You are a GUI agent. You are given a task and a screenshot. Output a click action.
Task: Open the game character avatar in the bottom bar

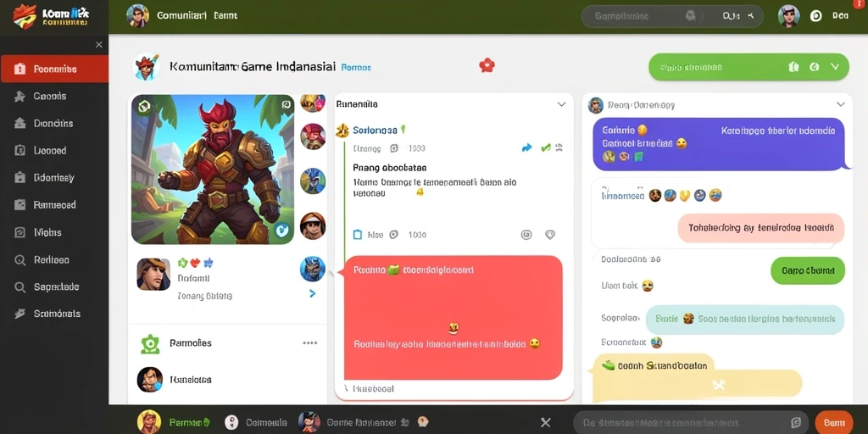[x=309, y=422]
